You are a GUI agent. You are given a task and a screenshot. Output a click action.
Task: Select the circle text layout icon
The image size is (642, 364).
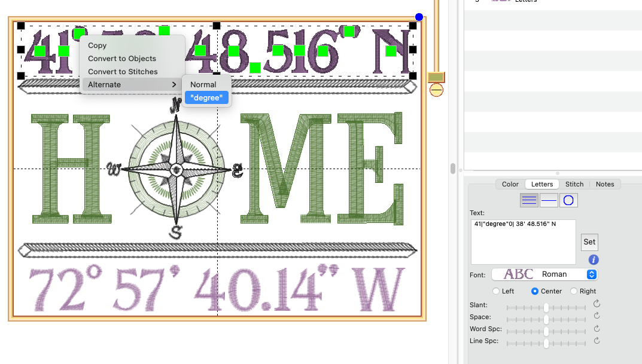568,200
